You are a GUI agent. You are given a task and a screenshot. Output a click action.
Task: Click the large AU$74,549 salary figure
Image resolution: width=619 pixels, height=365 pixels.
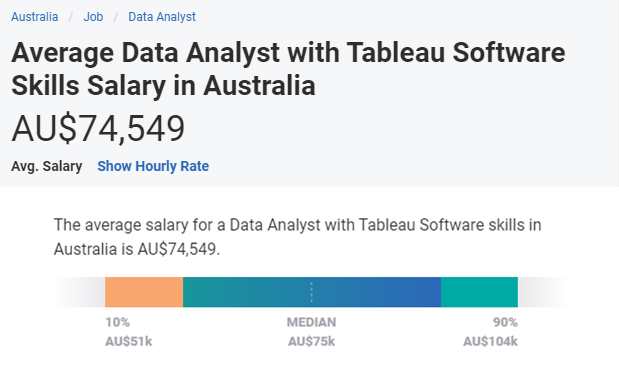(x=98, y=128)
